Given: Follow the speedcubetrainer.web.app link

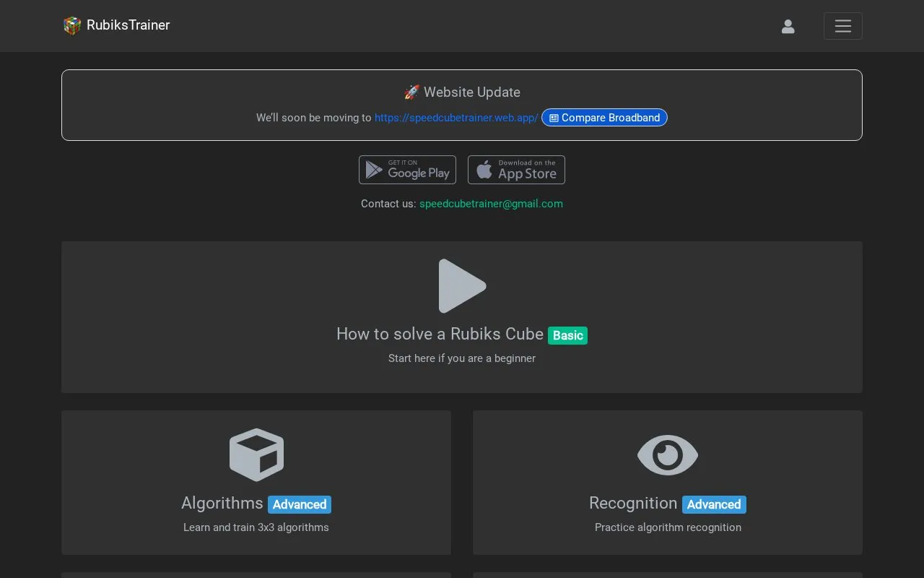Looking at the screenshot, I should pos(456,118).
